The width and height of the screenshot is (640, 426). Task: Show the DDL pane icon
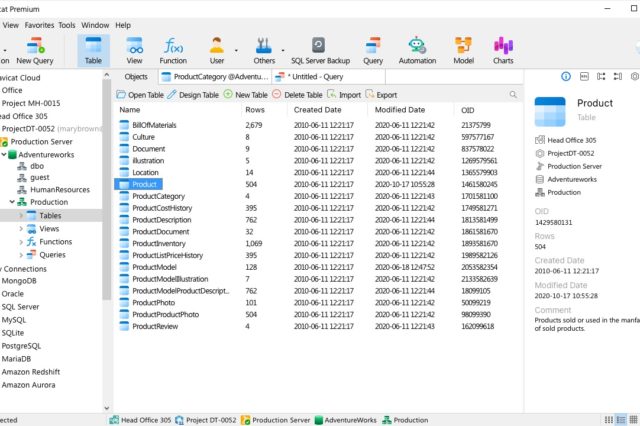pos(584,76)
